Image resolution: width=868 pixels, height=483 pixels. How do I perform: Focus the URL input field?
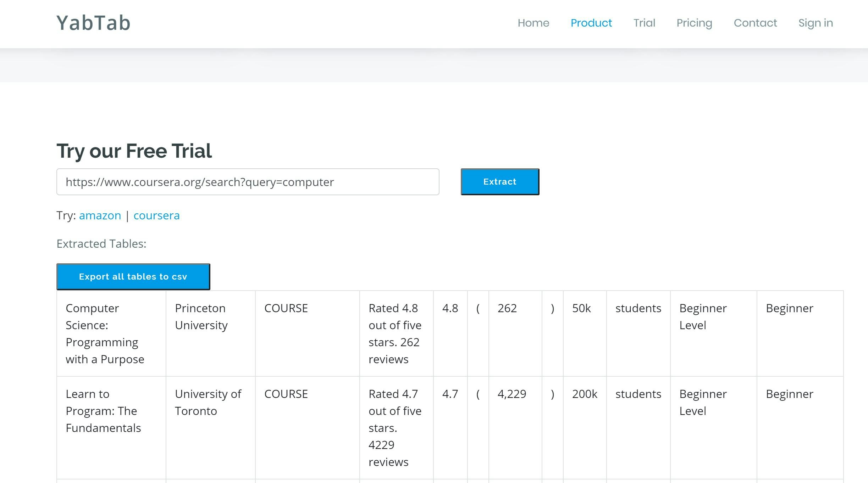tap(248, 182)
